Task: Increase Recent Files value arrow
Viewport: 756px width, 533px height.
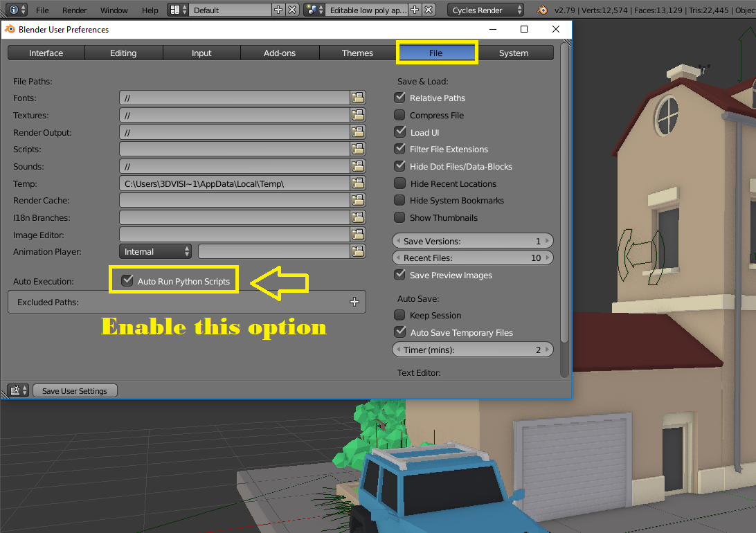Action: pyautogui.click(x=547, y=258)
